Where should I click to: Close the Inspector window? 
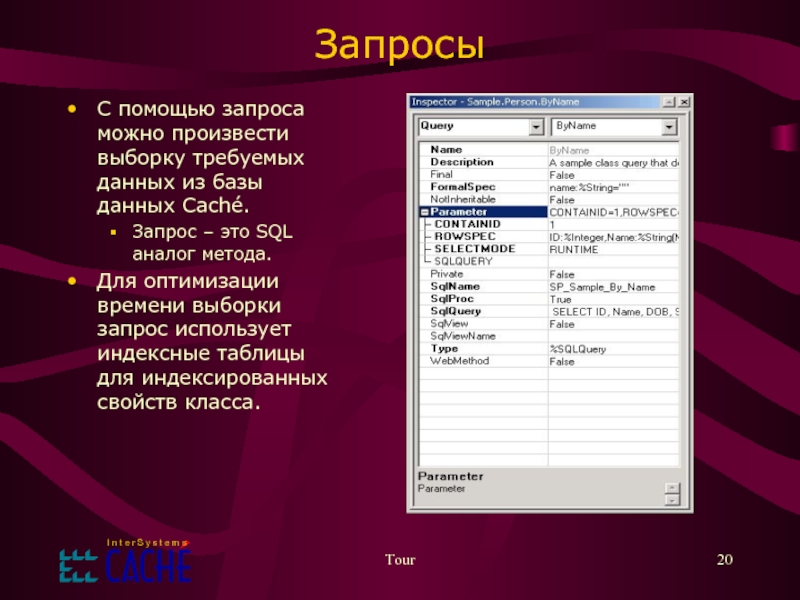(685, 102)
